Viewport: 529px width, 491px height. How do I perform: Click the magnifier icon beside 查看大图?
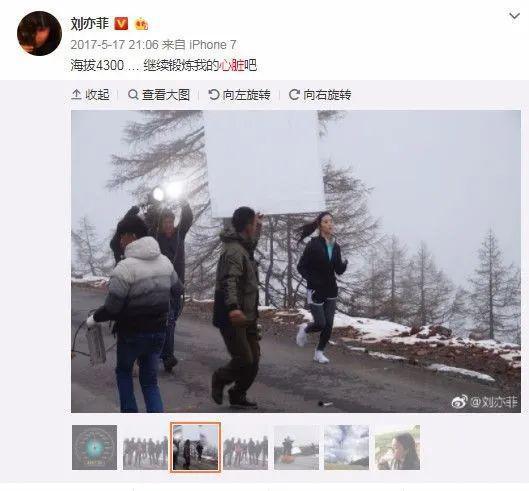click(x=133, y=95)
